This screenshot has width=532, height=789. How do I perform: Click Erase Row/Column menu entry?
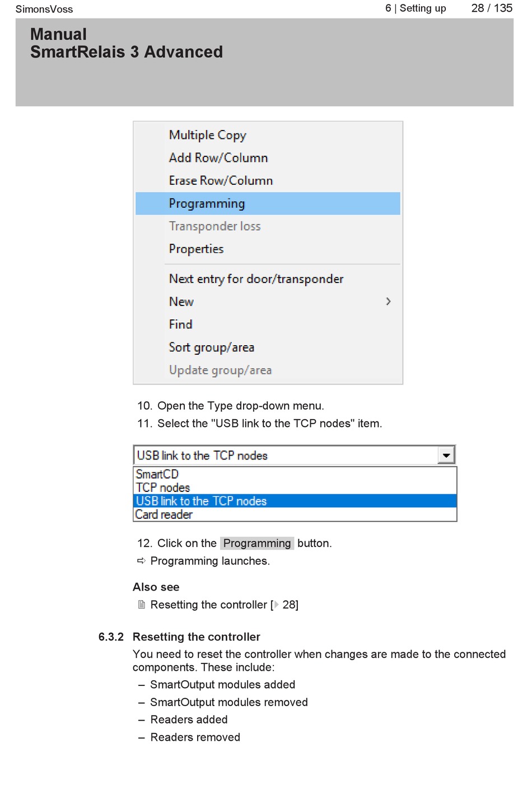[268, 180]
